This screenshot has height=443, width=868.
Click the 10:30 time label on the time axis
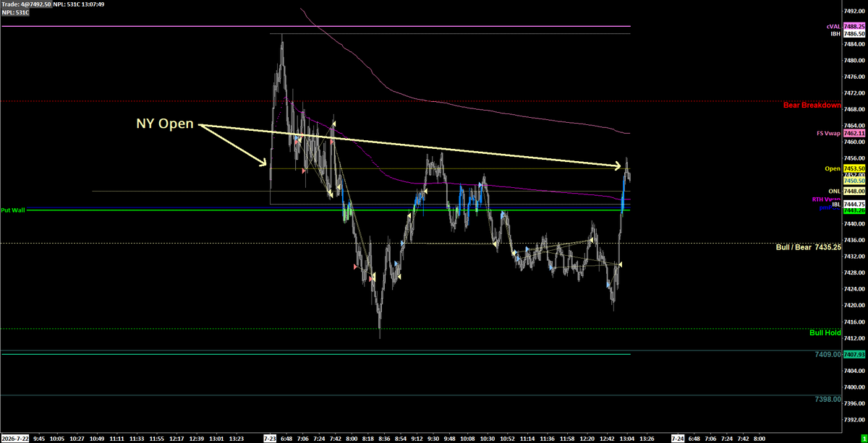488,438
